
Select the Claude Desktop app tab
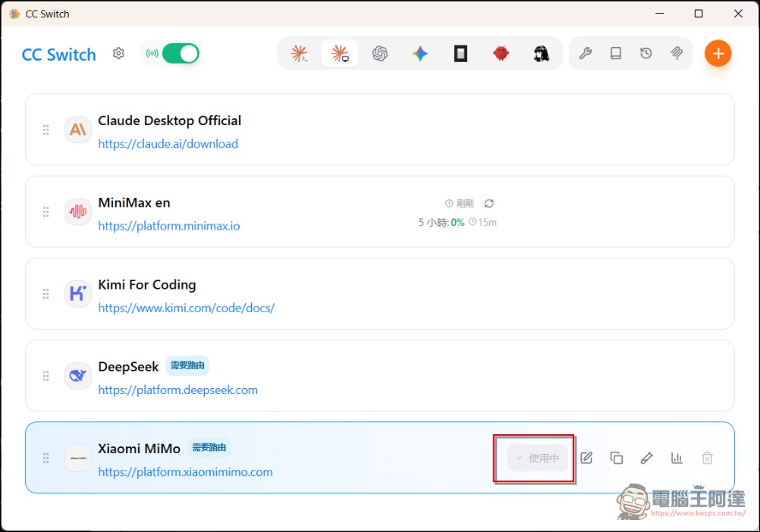(x=340, y=53)
